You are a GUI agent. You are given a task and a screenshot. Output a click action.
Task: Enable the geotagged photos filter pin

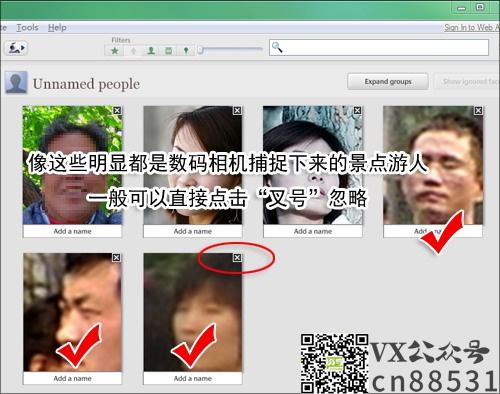(186, 51)
